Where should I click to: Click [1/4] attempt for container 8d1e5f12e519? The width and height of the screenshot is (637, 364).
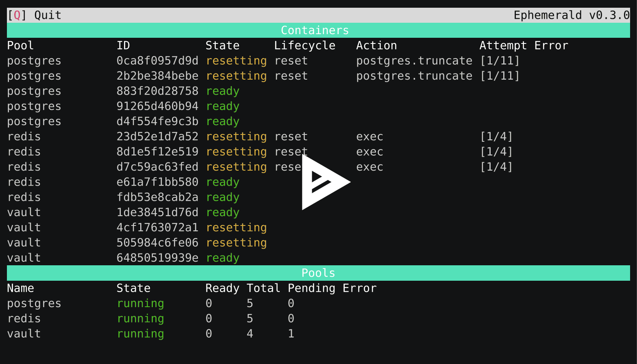[496, 152]
